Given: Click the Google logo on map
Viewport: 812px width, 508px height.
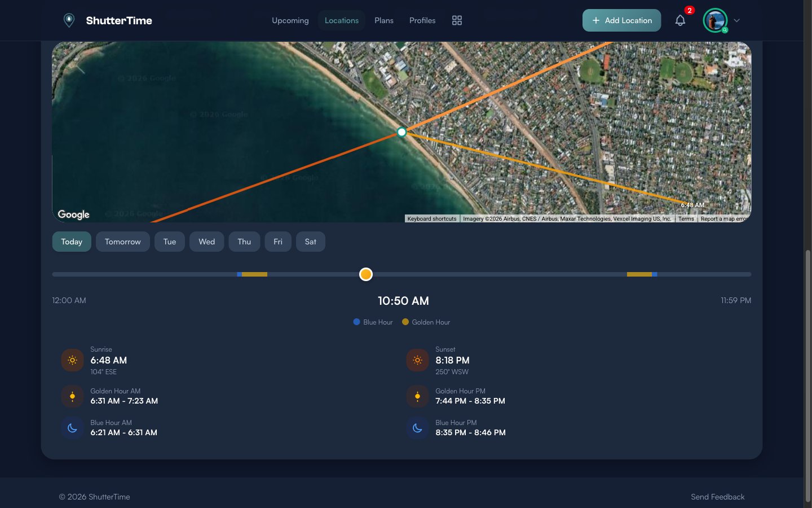Looking at the screenshot, I should click(x=73, y=214).
